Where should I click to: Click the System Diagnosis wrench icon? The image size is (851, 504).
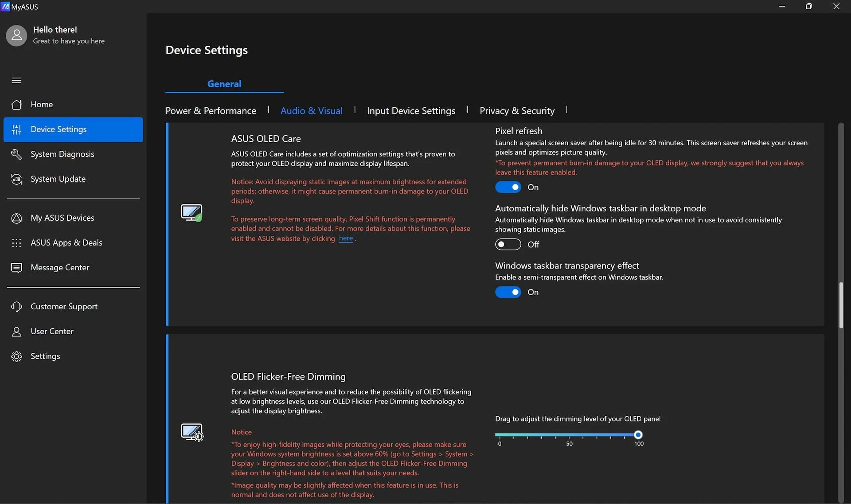[x=16, y=154]
